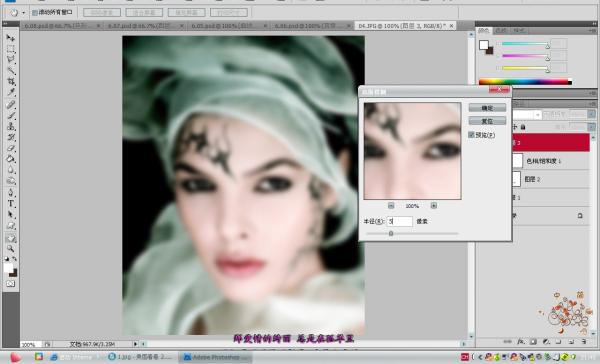This screenshot has height=364, width=600.
Task: Open the Color panel tab
Action: (484, 31)
